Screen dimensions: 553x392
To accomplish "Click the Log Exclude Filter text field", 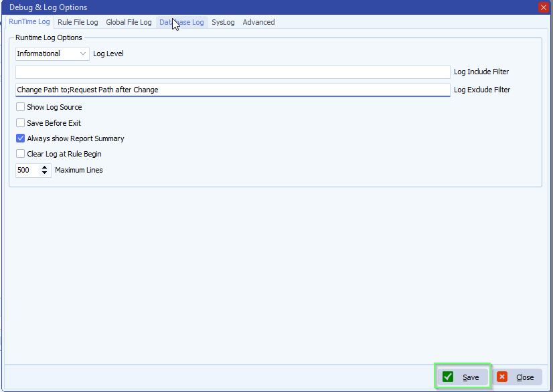I will pos(232,90).
